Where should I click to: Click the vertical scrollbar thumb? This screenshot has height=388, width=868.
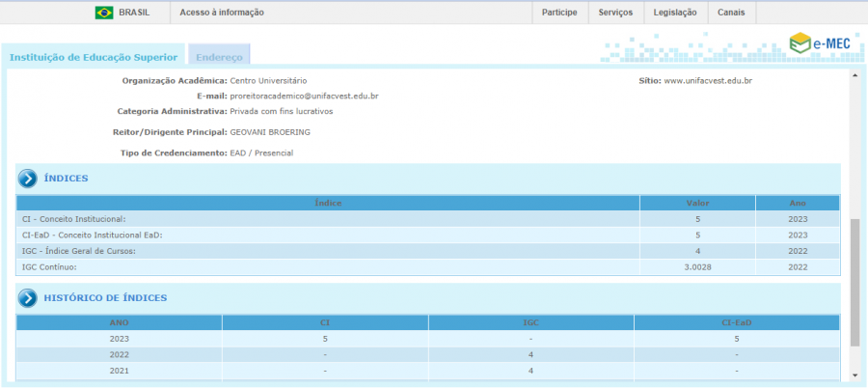[x=854, y=282]
